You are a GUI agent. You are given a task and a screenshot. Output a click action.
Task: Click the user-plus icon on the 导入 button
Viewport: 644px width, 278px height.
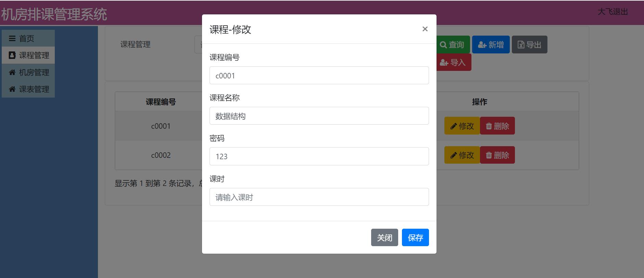pyautogui.click(x=444, y=63)
